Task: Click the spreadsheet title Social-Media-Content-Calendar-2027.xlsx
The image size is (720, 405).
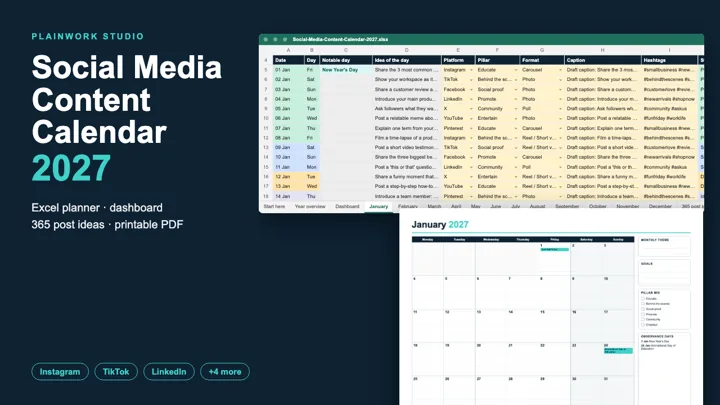Action: (x=340, y=39)
